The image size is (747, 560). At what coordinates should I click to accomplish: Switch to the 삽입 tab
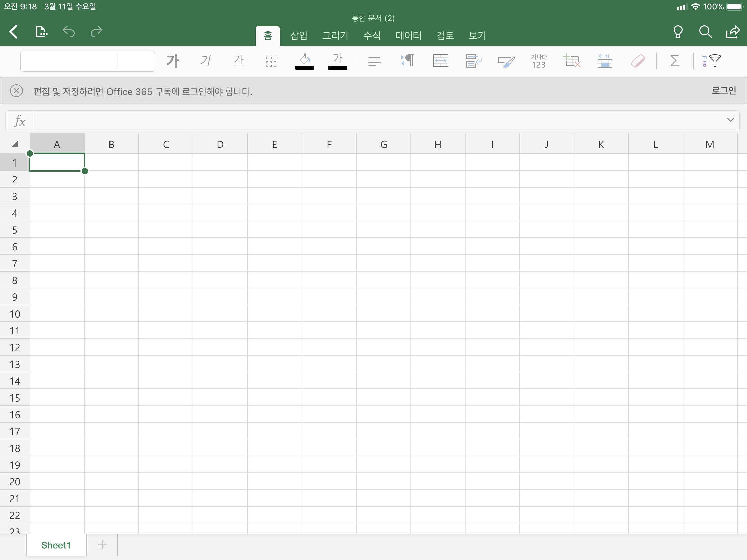[x=299, y=36]
